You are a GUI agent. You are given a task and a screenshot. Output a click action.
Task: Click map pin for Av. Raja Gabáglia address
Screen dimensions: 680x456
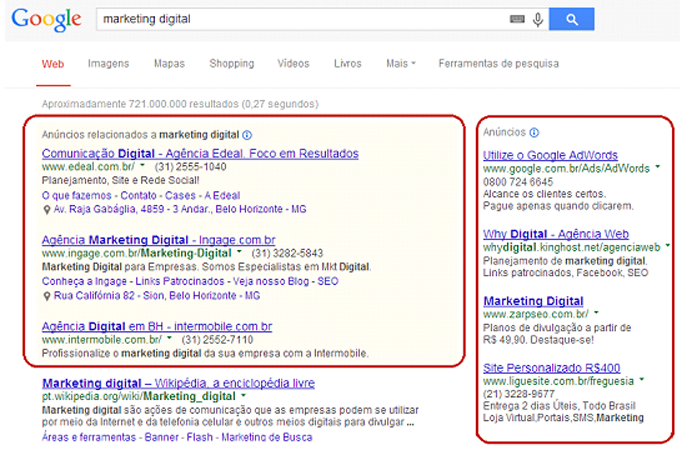pos(46,210)
